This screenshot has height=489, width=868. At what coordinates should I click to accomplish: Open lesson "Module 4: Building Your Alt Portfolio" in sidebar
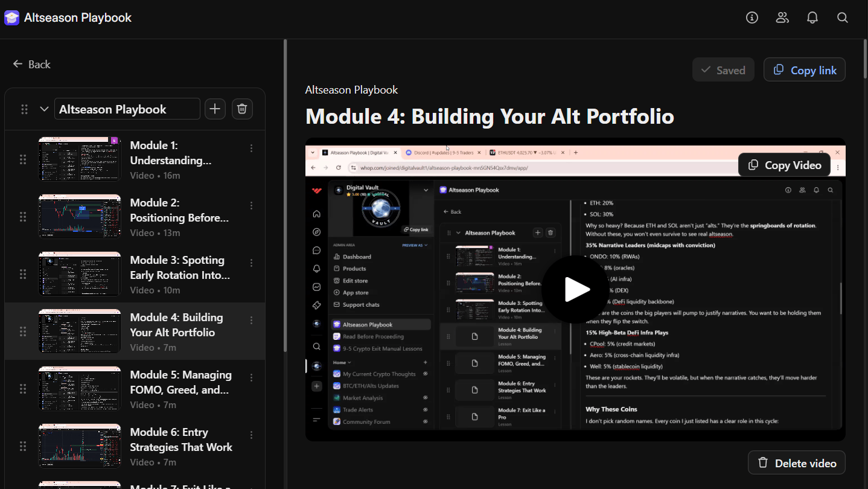(135, 331)
